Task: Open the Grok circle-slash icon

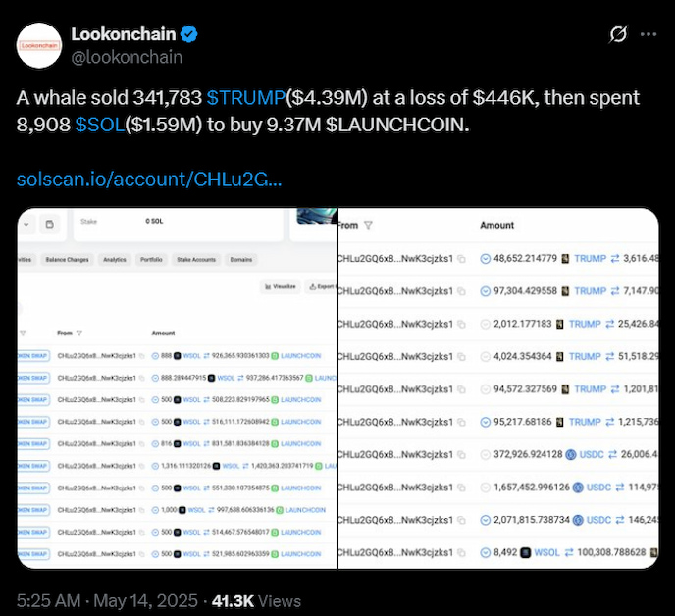Action: (618, 34)
